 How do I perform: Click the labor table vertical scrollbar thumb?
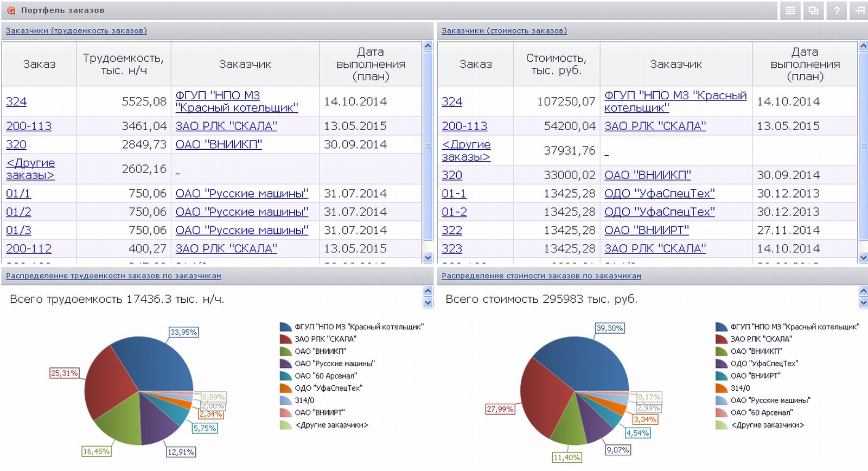pyautogui.click(x=428, y=146)
